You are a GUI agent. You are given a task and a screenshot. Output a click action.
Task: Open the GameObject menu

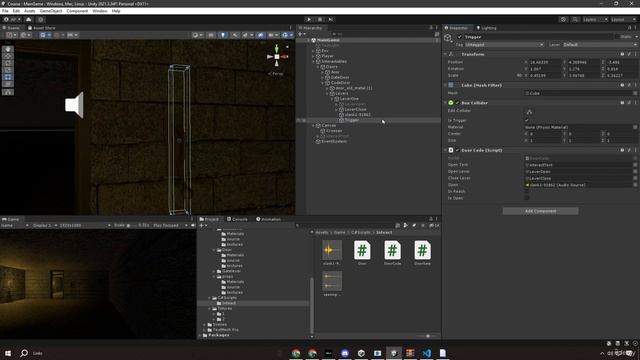51,11
